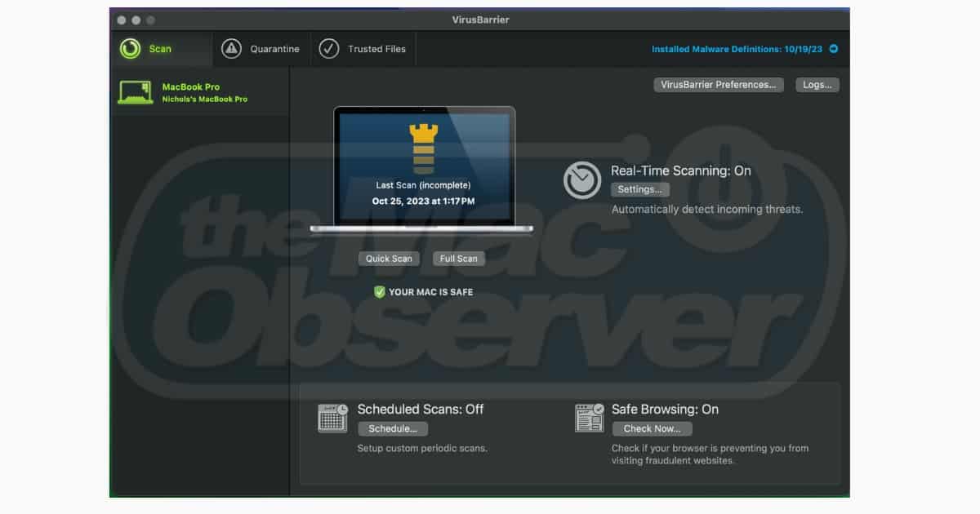Screen dimensions: 980x514
Task: Open Real-Time Scanning Settings
Action: pos(640,189)
